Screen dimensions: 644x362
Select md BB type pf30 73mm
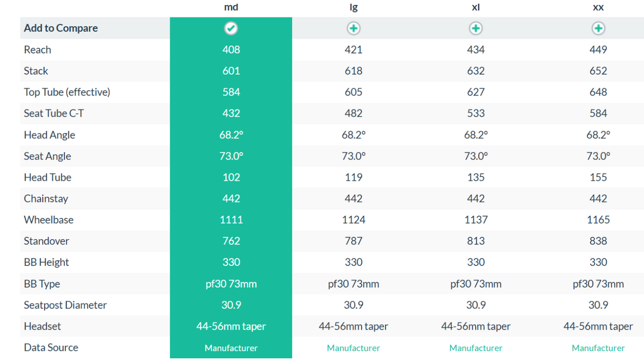[231, 284]
